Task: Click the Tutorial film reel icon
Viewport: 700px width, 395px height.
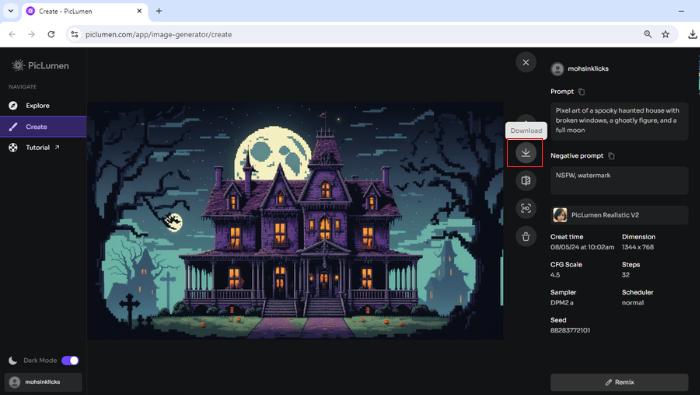Action: [13, 147]
